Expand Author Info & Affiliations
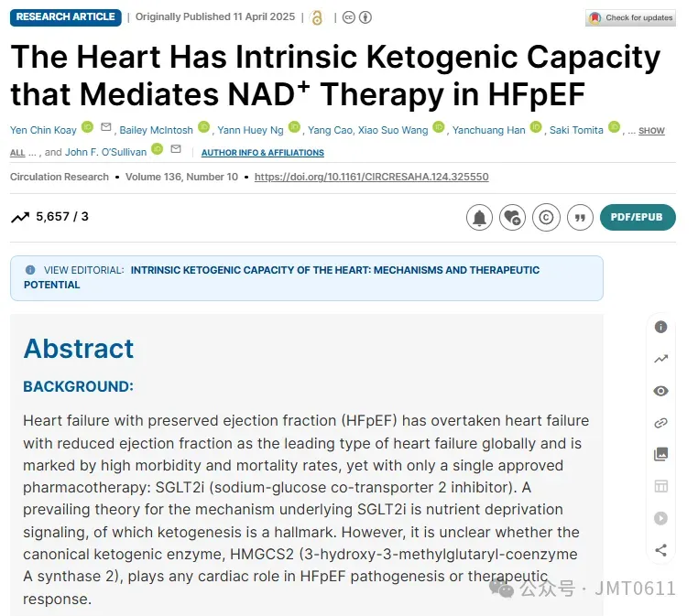The height and width of the screenshot is (616, 698). pos(262,153)
